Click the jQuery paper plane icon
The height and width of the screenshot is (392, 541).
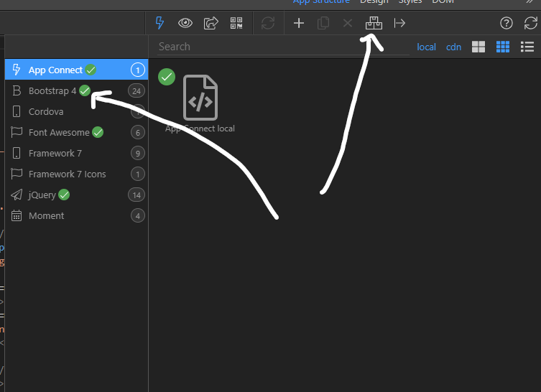[x=17, y=195]
